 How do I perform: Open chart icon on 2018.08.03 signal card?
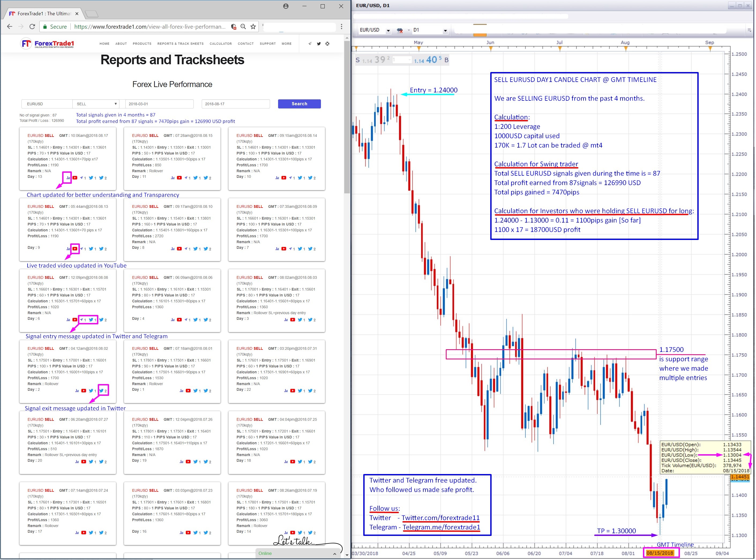pyautogui.click(x=286, y=320)
